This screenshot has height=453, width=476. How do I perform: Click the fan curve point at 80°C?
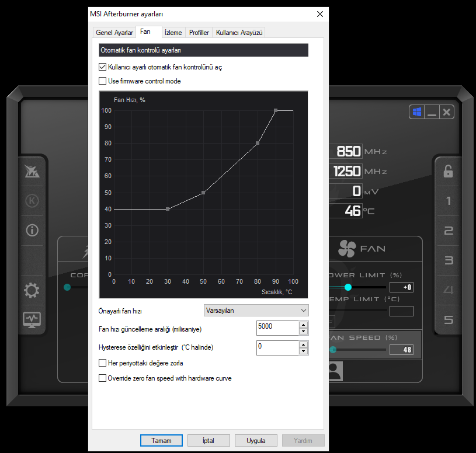(258, 143)
